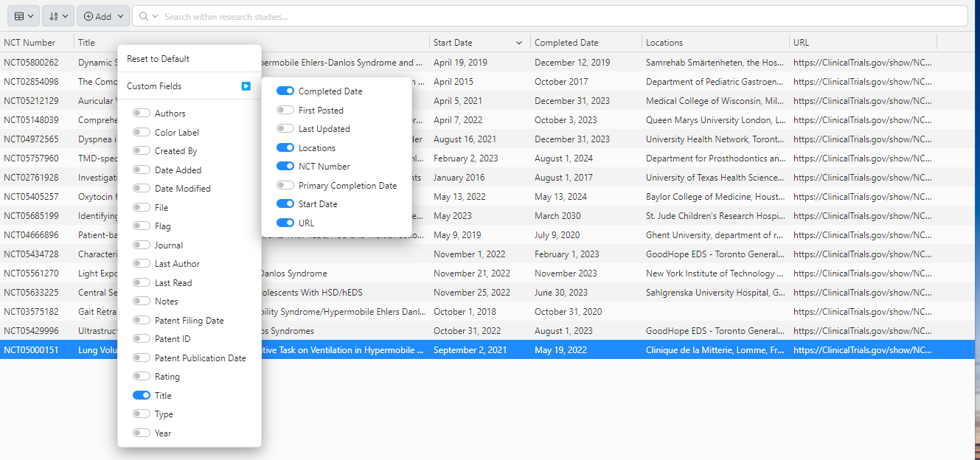This screenshot has width=980, height=460.
Task: Click the A-Z sort icon
Action: [52, 15]
